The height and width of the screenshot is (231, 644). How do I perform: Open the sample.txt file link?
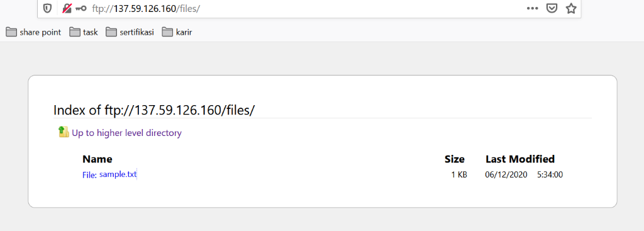[118, 174]
